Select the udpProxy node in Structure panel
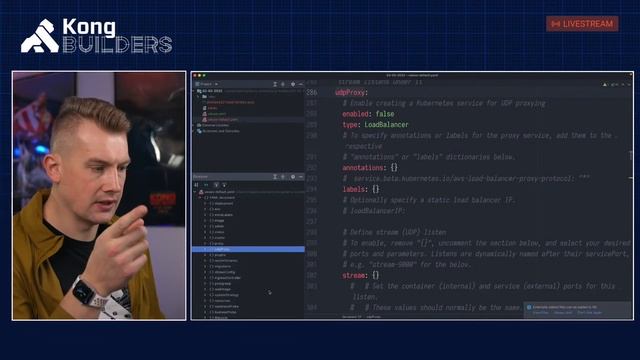The height and width of the screenshot is (360, 640). [x=248, y=249]
